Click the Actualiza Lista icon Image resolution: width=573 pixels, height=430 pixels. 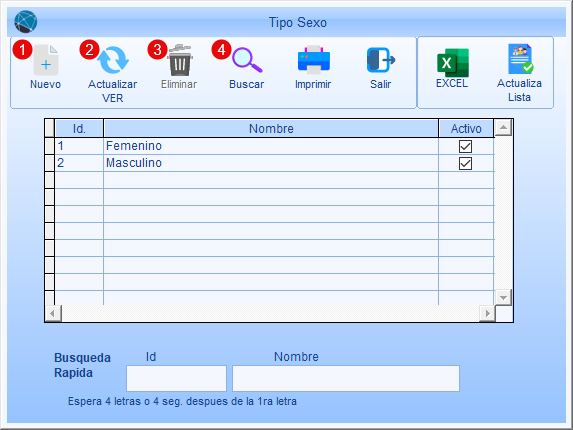point(520,59)
